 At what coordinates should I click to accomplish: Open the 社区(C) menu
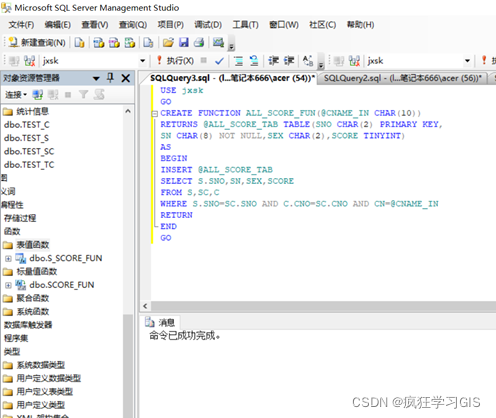point(323,25)
